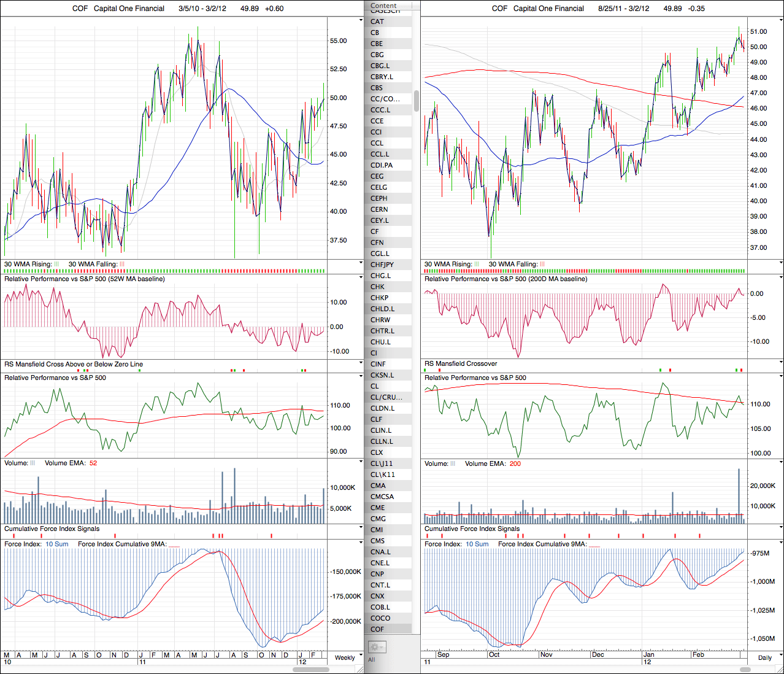This screenshot has height=674, width=784.
Task: Click the Force Index Cumulative 9MA legend line, weekly
Action: [174, 544]
